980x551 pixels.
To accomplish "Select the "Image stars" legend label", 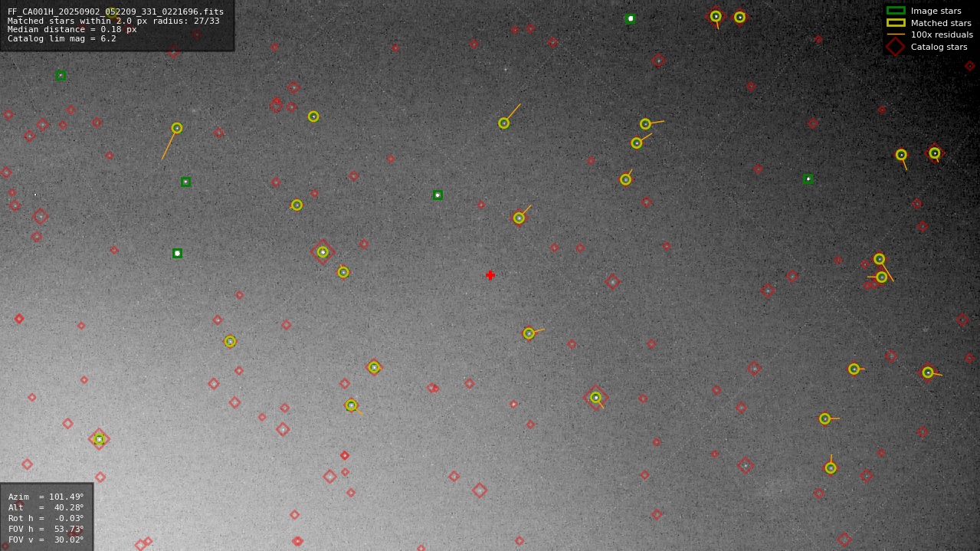I will (x=936, y=11).
